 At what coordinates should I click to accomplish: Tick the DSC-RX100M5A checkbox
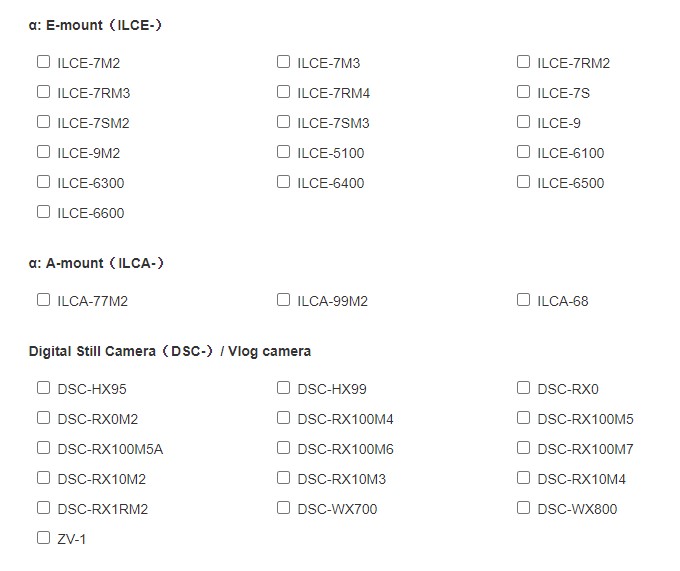tap(43, 447)
